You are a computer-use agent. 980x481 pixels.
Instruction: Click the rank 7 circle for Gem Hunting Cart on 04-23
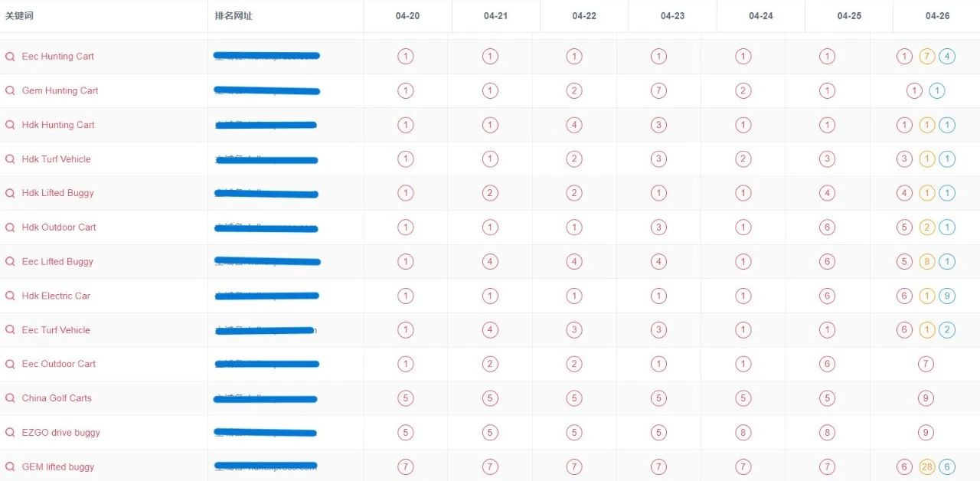pos(658,90)
